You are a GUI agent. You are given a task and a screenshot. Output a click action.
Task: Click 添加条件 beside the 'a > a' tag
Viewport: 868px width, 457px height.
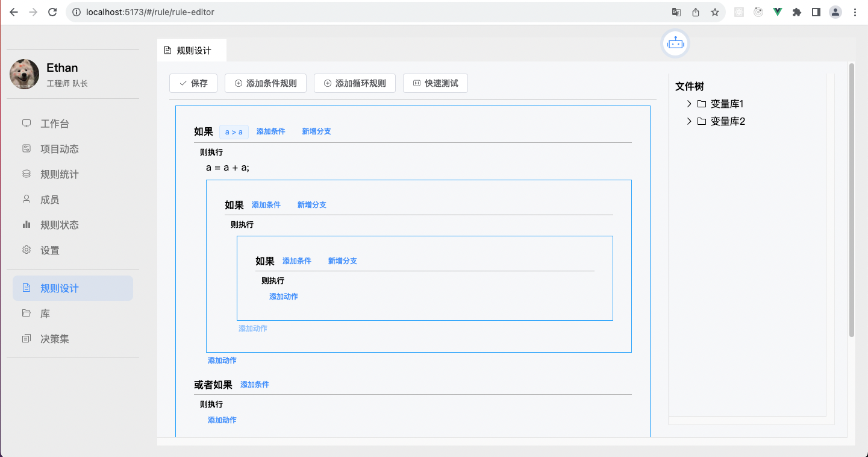click(x=271, y=131)
